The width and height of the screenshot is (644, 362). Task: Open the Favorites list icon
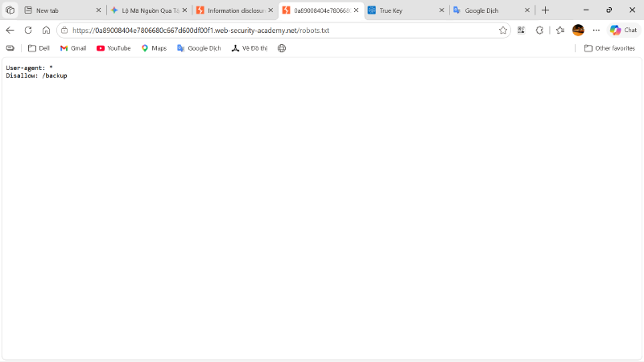click(x=559, y=30)
